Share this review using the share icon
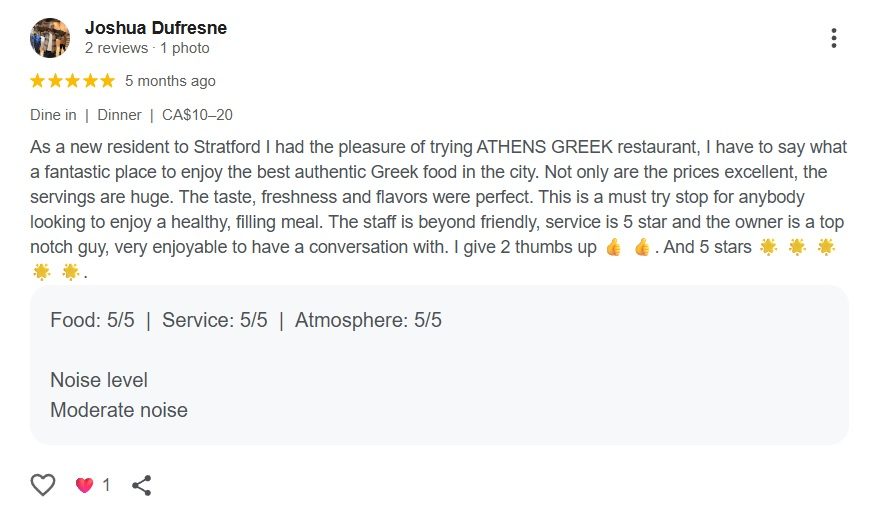884x526 pixels. tap(142, 485)
